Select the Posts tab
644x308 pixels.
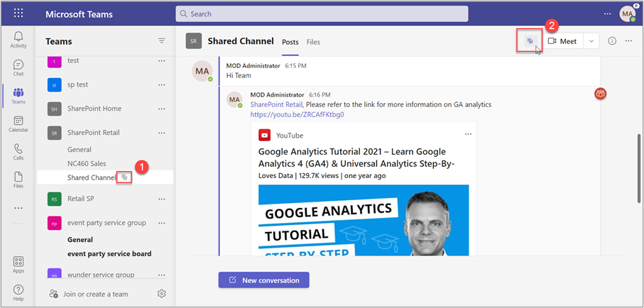click(x=290, y=42)
